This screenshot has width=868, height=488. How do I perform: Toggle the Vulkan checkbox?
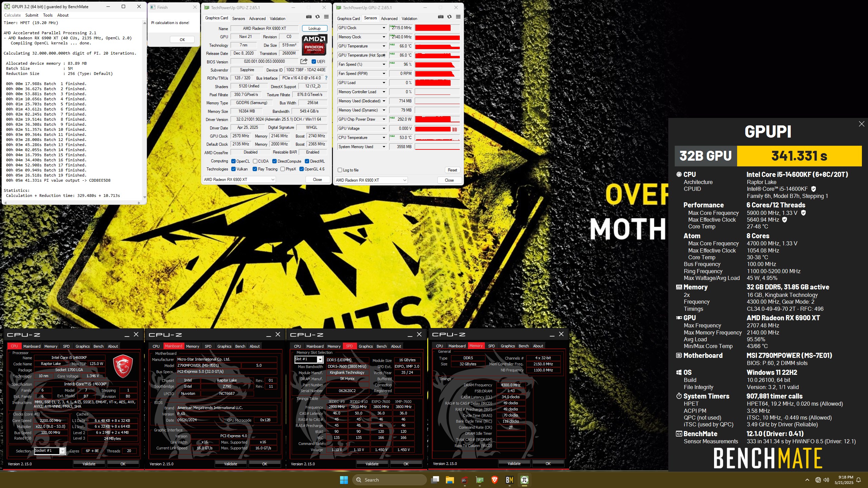point(233,169)
